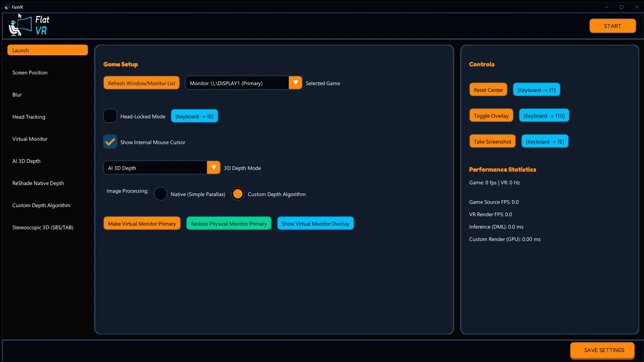
Task: Maximize the FlatVR window
Action: pyautogui.click(x=621, y=7)
